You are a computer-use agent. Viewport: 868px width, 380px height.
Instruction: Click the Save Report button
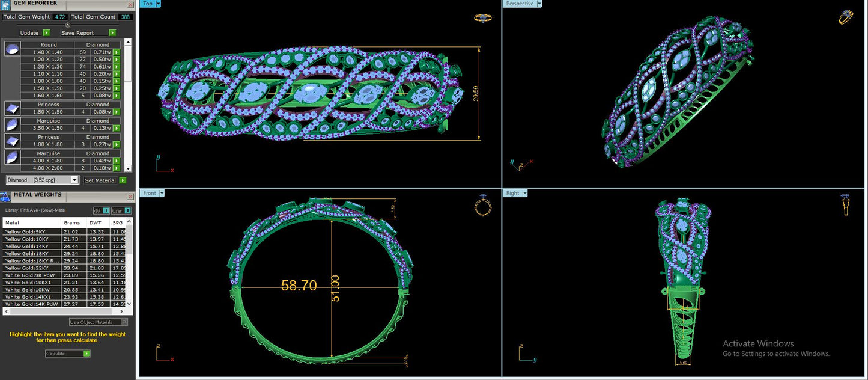[83, 33]
